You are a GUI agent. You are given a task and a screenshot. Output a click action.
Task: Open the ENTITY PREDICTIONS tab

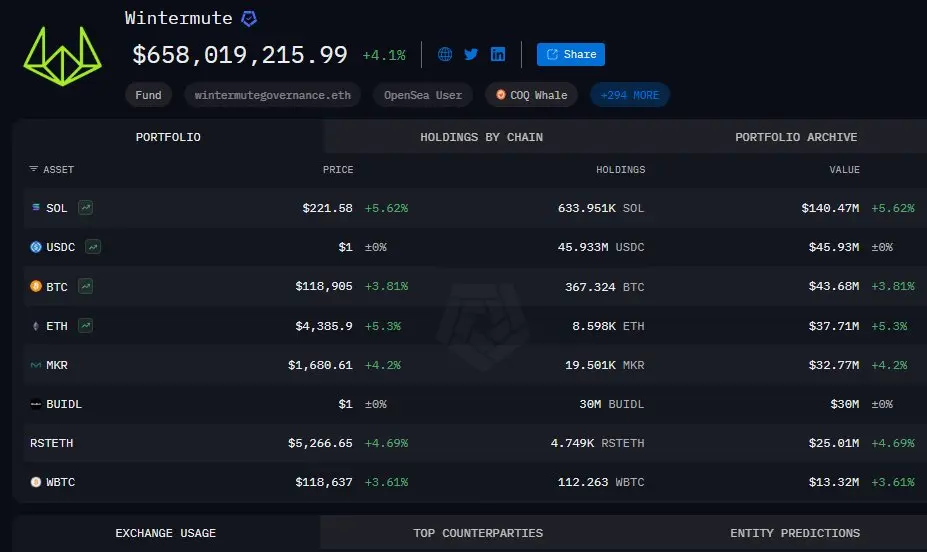795,533
